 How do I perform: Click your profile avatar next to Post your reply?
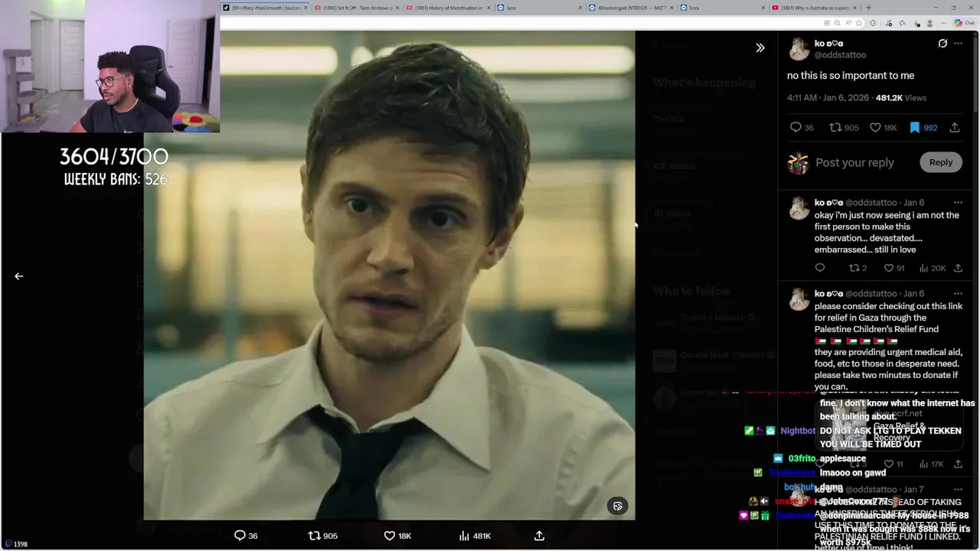799,162
